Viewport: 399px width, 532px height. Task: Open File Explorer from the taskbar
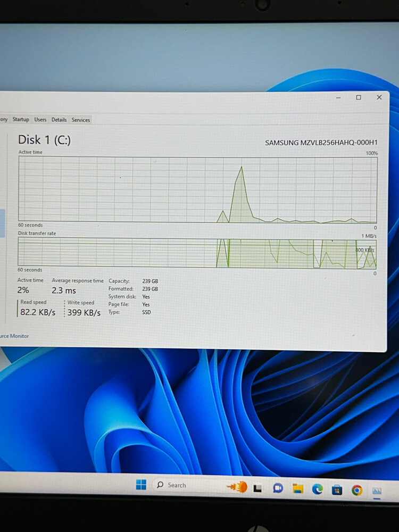298,488
